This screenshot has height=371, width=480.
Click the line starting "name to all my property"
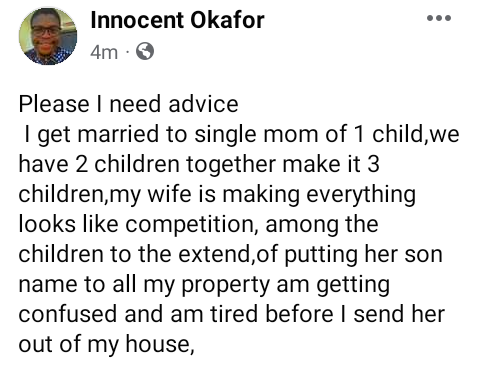pos(204,284)
